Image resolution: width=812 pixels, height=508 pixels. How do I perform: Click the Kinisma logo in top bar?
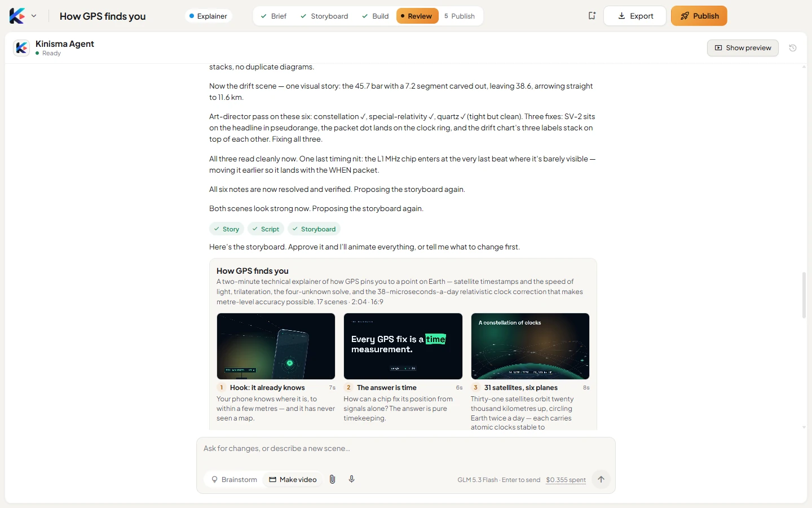pos(17,16)
